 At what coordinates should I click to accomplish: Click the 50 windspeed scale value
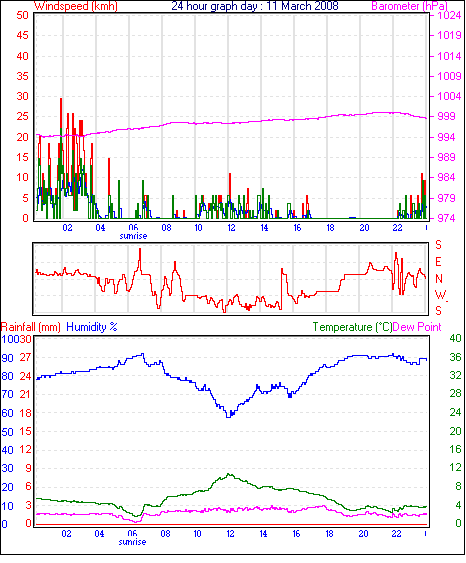22,15
